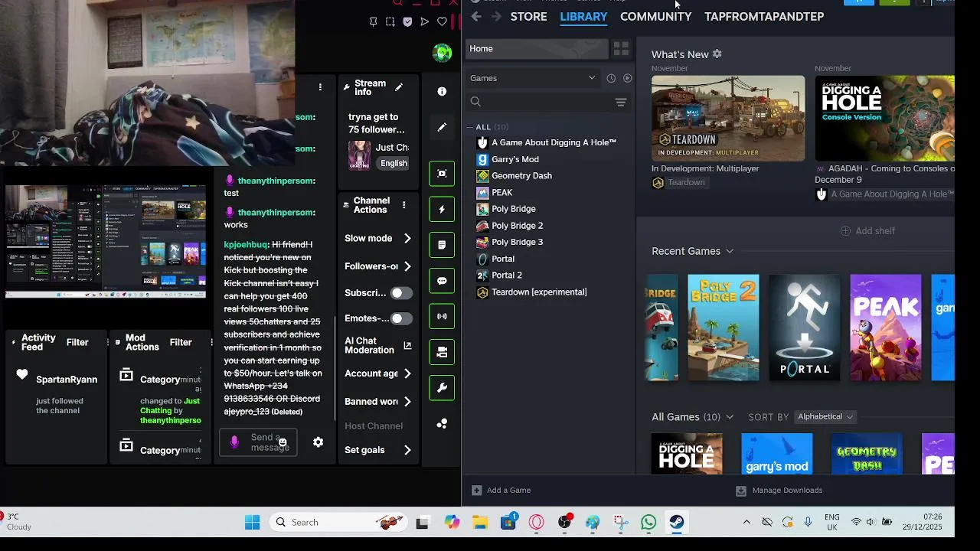Screen dimensions: 980x551
Task: Click the pin icon in browser toolbar
Action: click(x=373, y=21)
